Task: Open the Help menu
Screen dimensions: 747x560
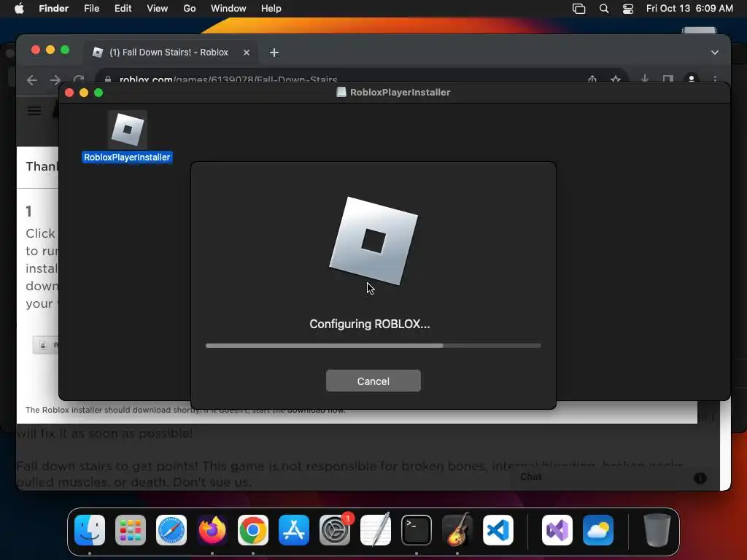Action: [x=271, y=9]
